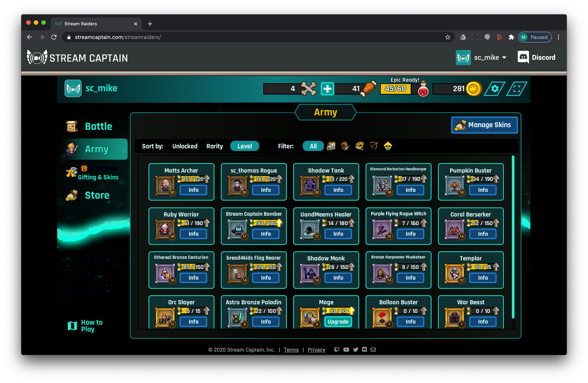Open YouTube link in footer
This screenshot has height=383, width=588.
click(346, 349)
